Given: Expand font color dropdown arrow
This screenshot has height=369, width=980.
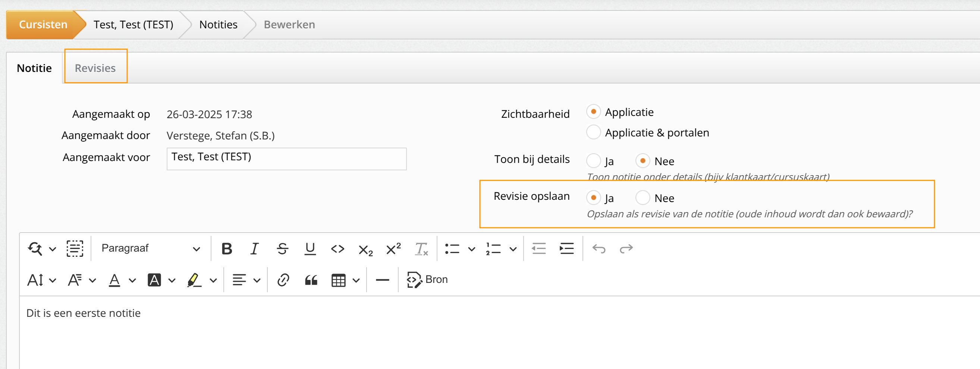Looking at the screenshot, I should (132, 281).
